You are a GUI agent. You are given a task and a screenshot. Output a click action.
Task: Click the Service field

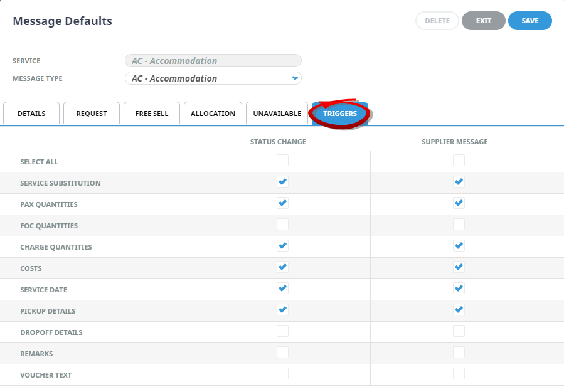point(213,61)
